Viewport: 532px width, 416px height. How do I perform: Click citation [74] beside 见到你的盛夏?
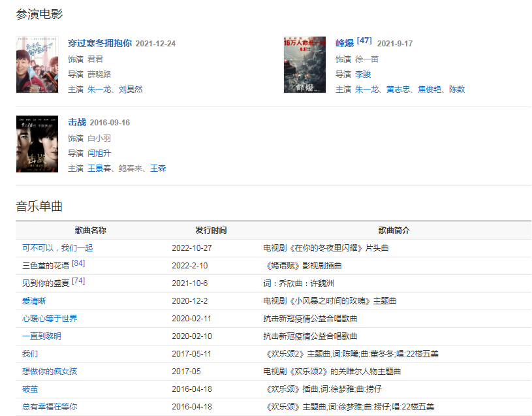click(78, 281)
